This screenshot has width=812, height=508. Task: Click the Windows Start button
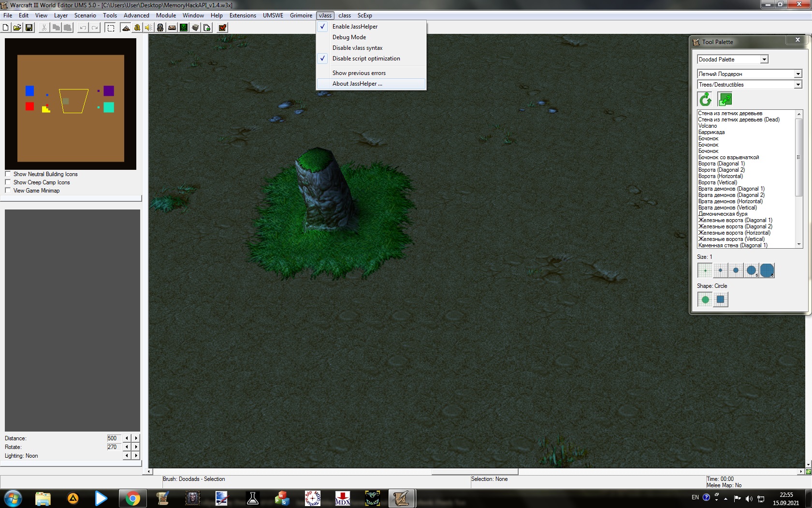(13, 498)
